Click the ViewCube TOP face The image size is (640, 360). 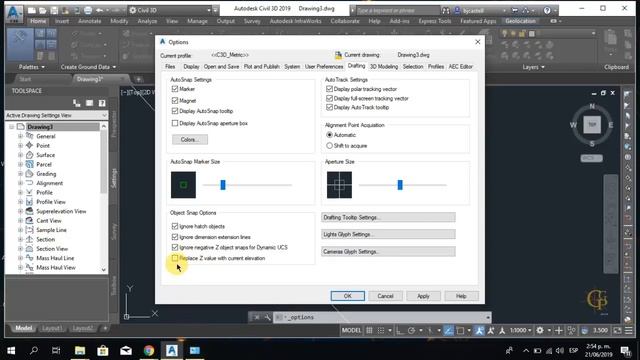click(592, 124)
